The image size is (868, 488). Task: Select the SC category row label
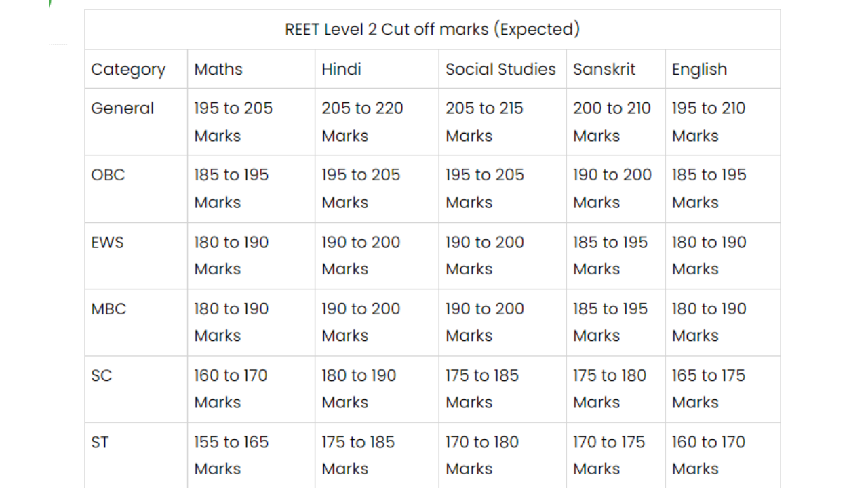coord(101,375)
